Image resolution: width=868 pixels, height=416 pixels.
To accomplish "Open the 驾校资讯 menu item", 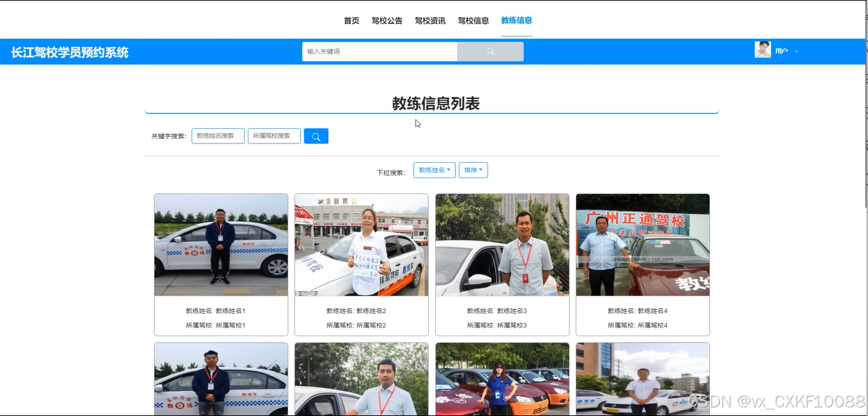I will [x=430, y=21].
